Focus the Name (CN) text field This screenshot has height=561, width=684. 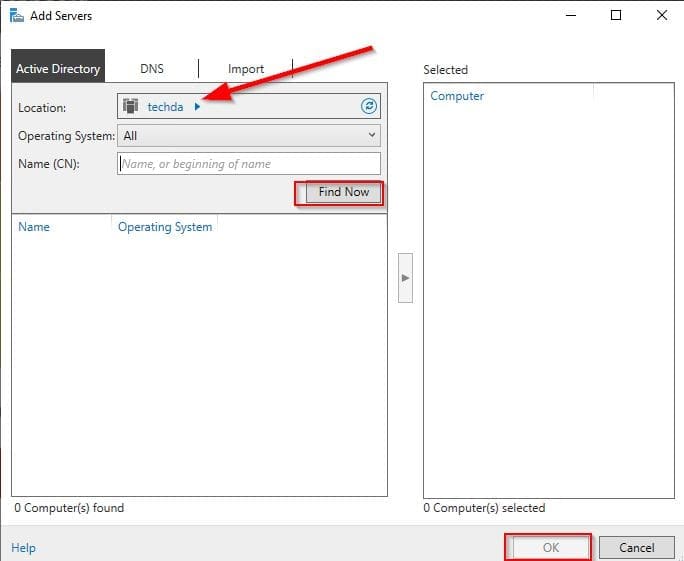(248, 164)
